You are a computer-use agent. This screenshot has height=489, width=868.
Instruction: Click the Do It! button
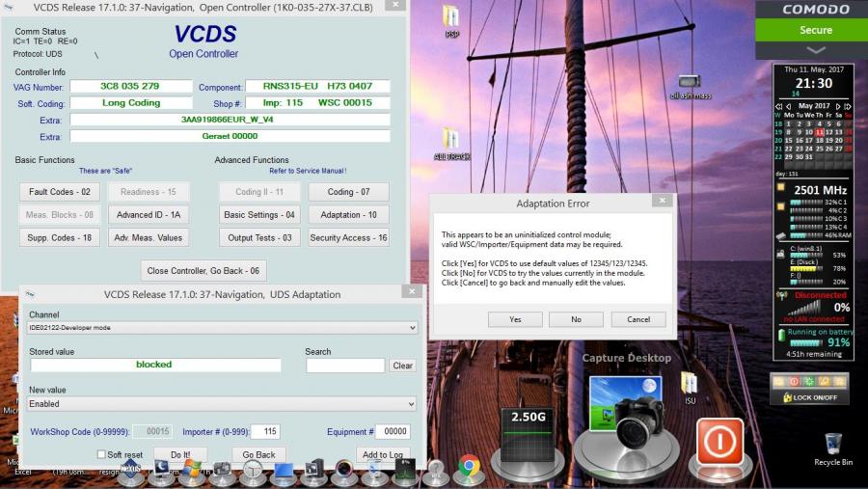pos(180,454)
